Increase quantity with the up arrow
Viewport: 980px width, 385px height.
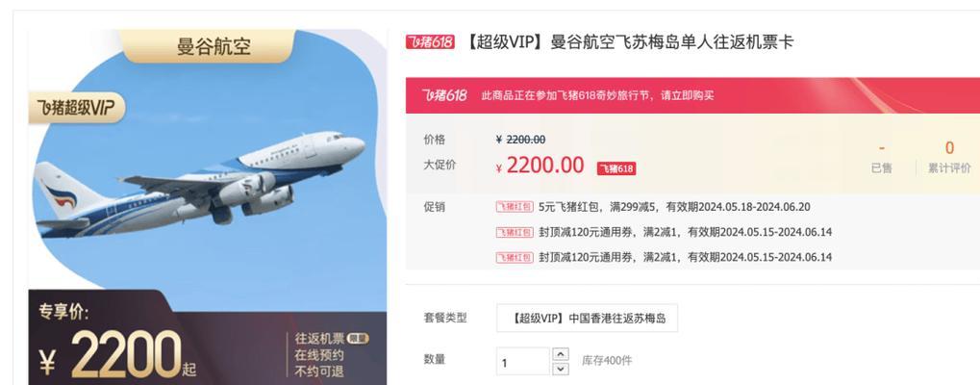click(x=561, y=354)
